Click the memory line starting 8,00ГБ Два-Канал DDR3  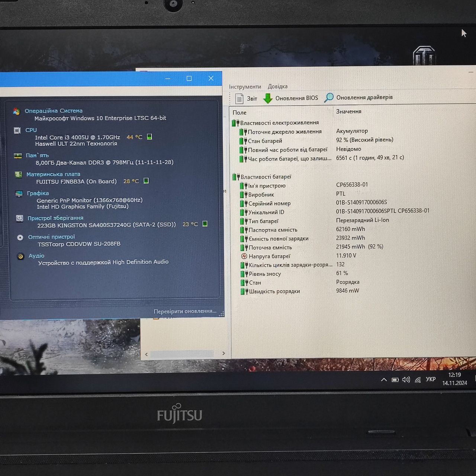tap(104, 163)
